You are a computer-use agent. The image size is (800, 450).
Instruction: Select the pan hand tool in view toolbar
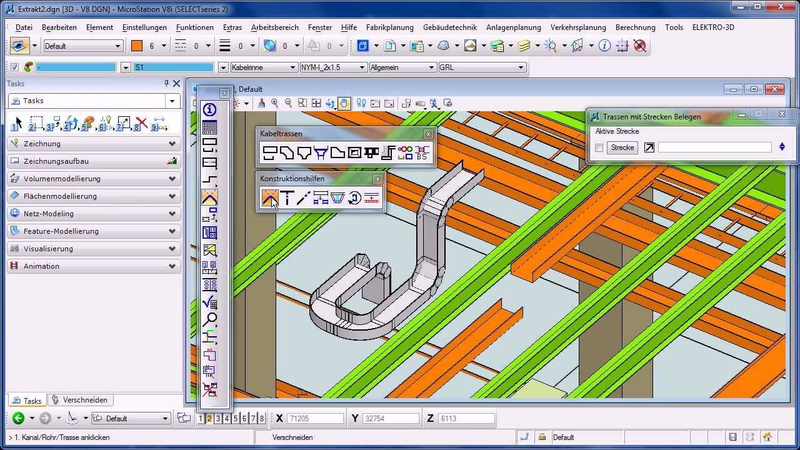tap(344, 104)
